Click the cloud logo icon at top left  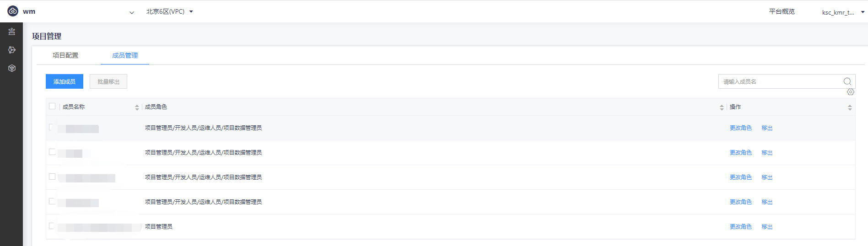13,11
